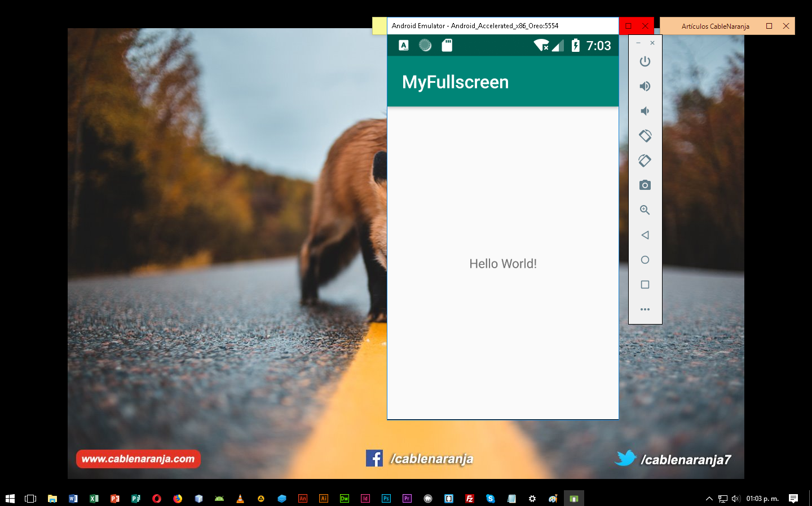Rotate the emulator screen right

(x=645, y=161)
